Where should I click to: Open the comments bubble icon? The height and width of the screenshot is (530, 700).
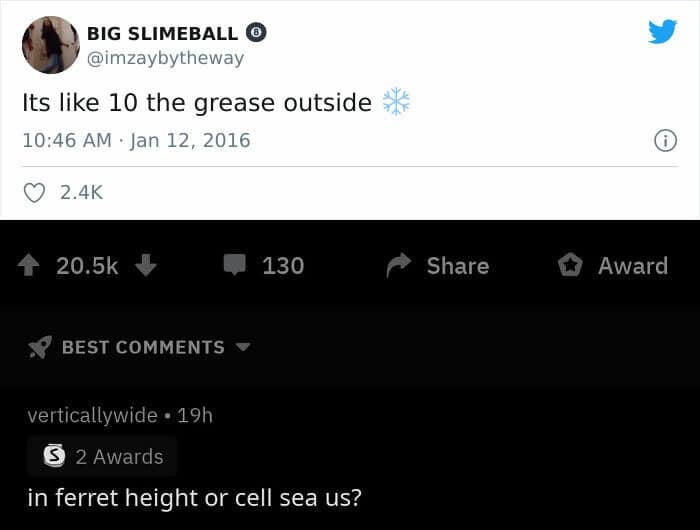[x=235, y=265]
